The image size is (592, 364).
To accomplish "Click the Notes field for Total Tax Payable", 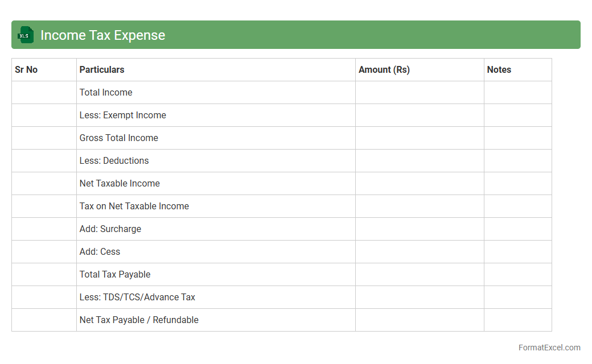I will tap(517, 275).
